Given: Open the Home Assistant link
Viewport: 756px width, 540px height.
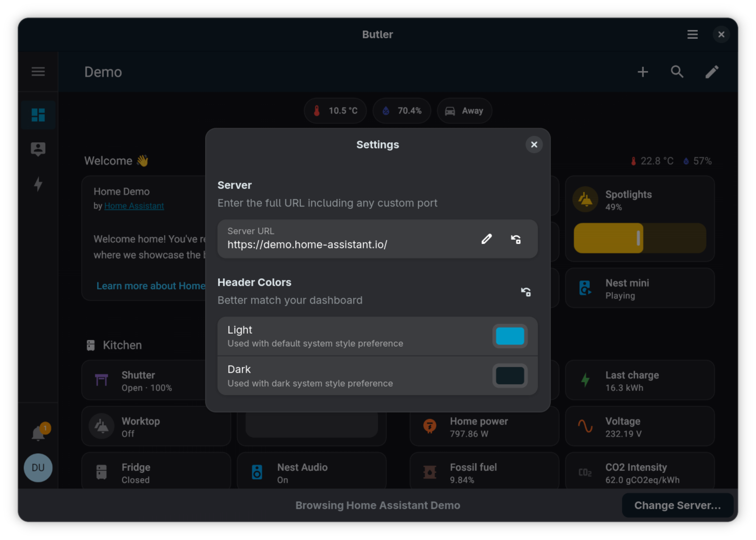Looking at the screenshot, I should [x=134, y=206].
